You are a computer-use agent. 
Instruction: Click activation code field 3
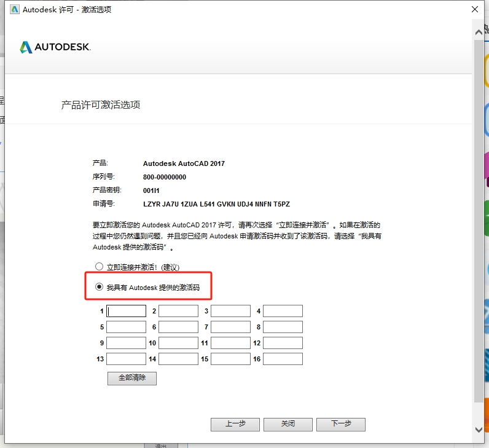230,311
